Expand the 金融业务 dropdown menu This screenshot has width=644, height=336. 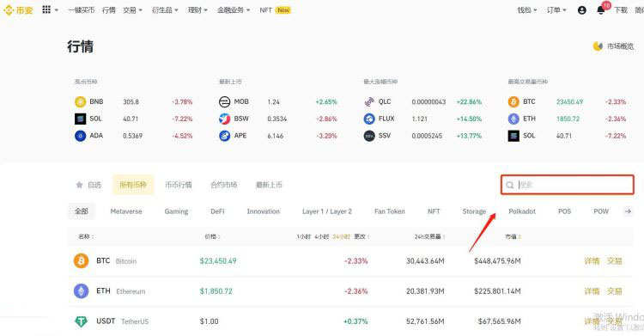(234, 10)
